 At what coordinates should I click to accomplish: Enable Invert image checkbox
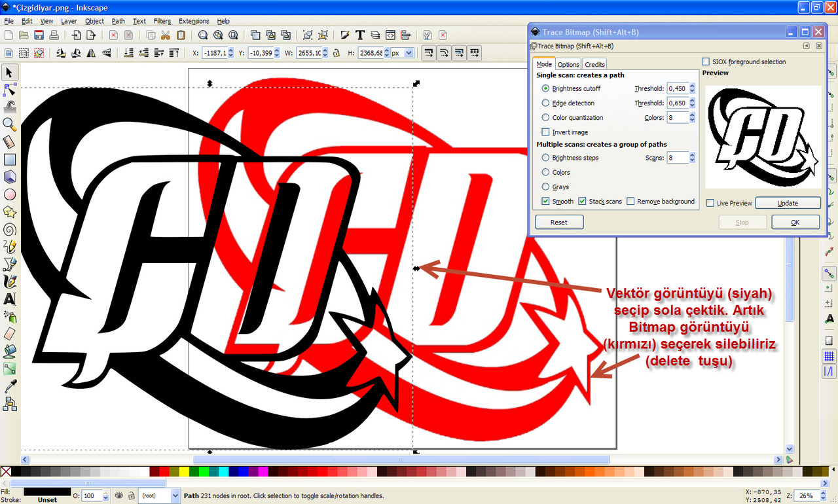(x=546, y=132)
